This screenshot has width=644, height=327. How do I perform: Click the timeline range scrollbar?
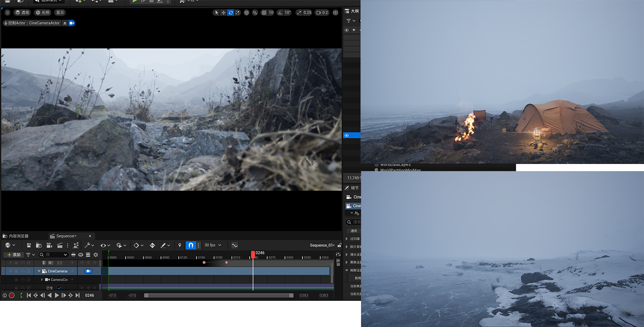tap(218, 295)
